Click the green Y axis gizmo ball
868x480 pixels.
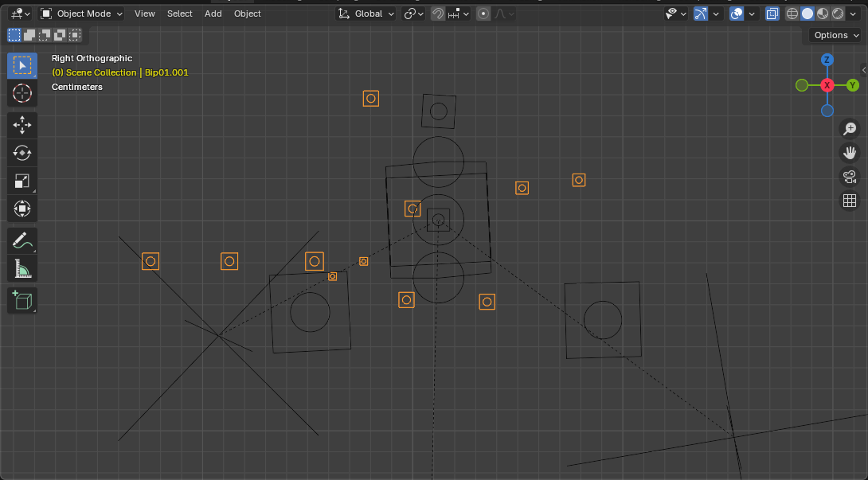[853, 85]
